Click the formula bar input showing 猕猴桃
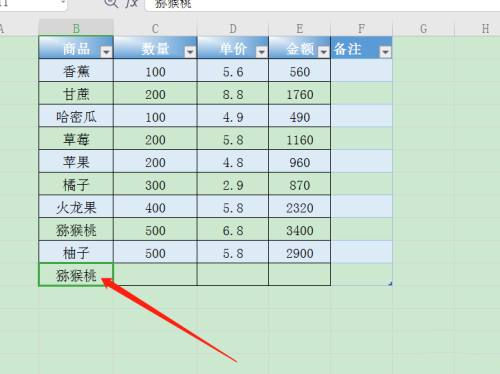 (x=322, y=5)
